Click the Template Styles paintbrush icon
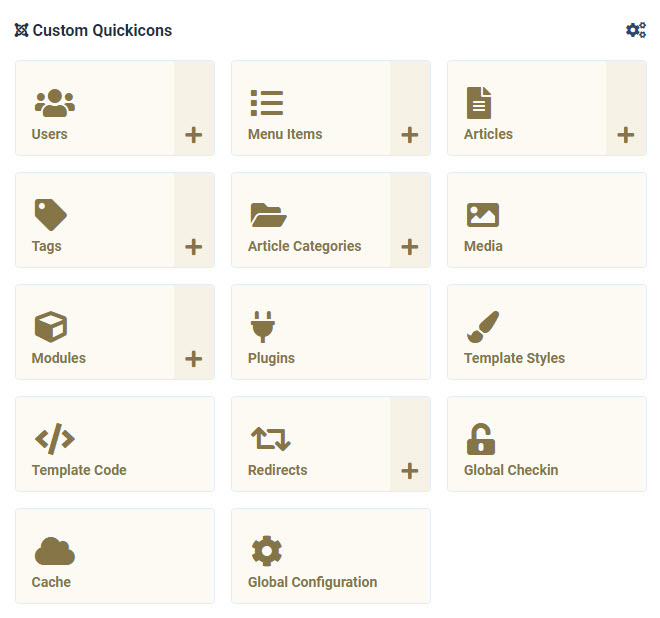660x618 pixels. coord(482,326)
